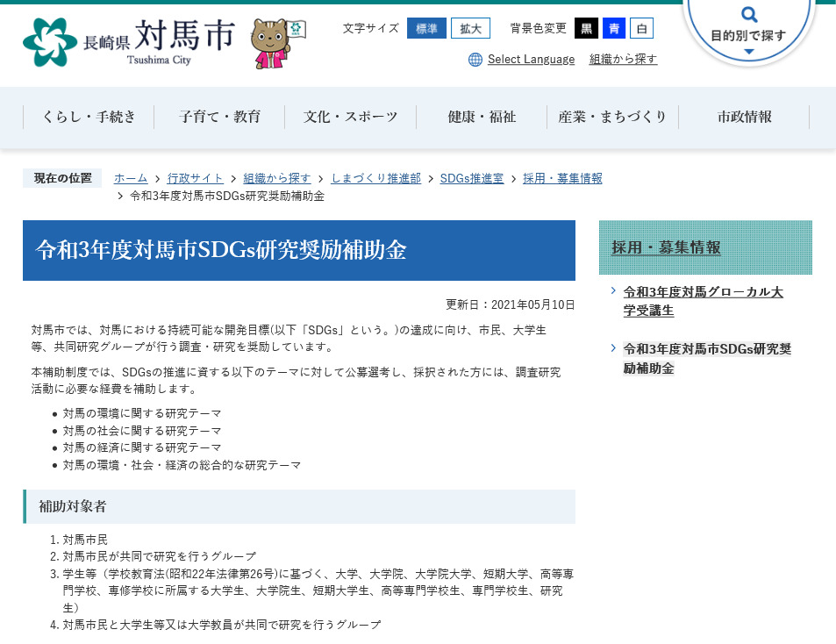836x644 pixels.
Task: Open Select Language
Action: pos(529,60)
